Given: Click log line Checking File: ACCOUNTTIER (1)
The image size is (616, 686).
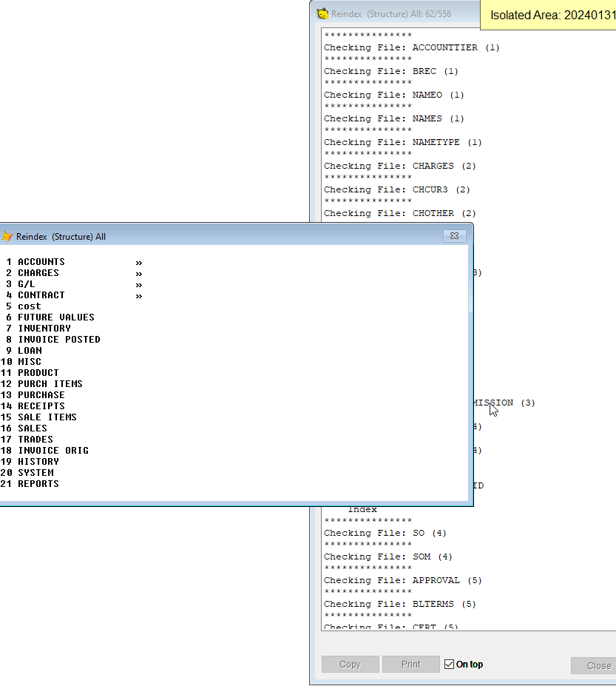Looking at the screenshot, I should pos(411,47).
